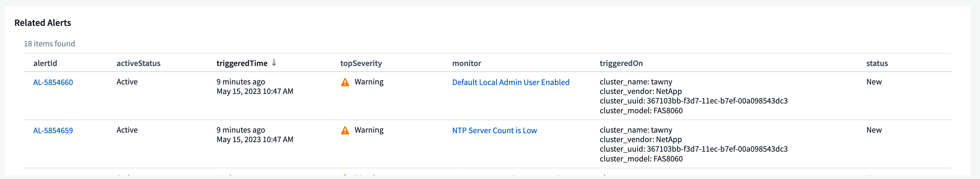Click warning icon for alert AL-5854660
This screenshot has width=980, height=179.
point(345,82)
